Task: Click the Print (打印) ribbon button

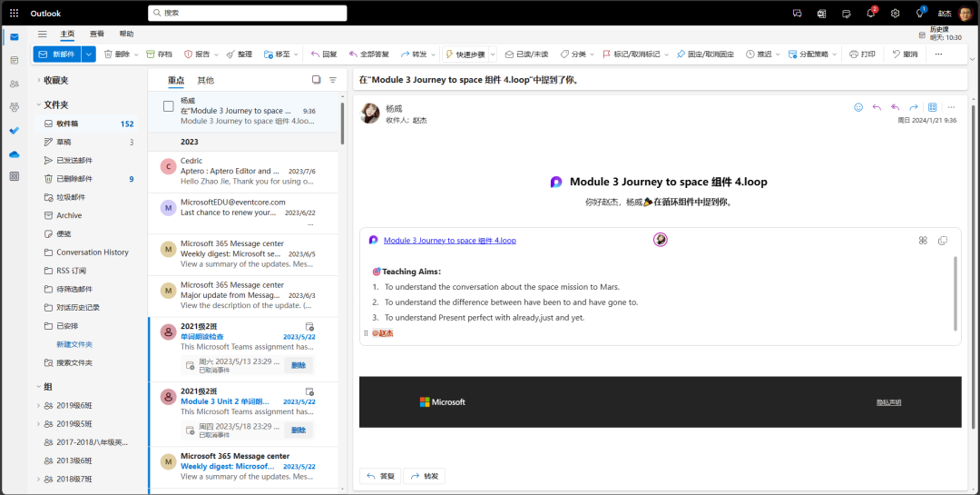Action: pyautogui.click(x=862, y=54)
